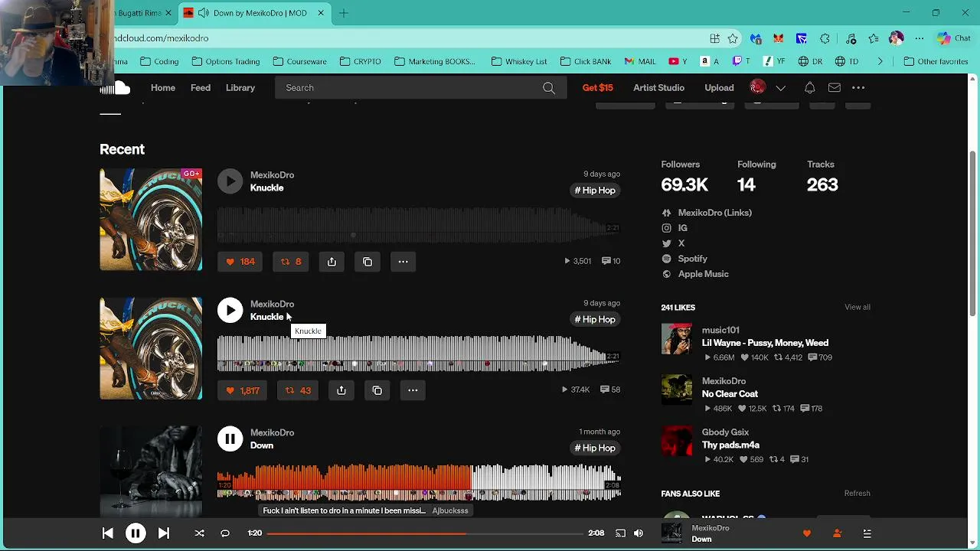Open the first Knuckle artwork thumbnail
Viewport: 980px width, 551px height.
tap(151, 220)
